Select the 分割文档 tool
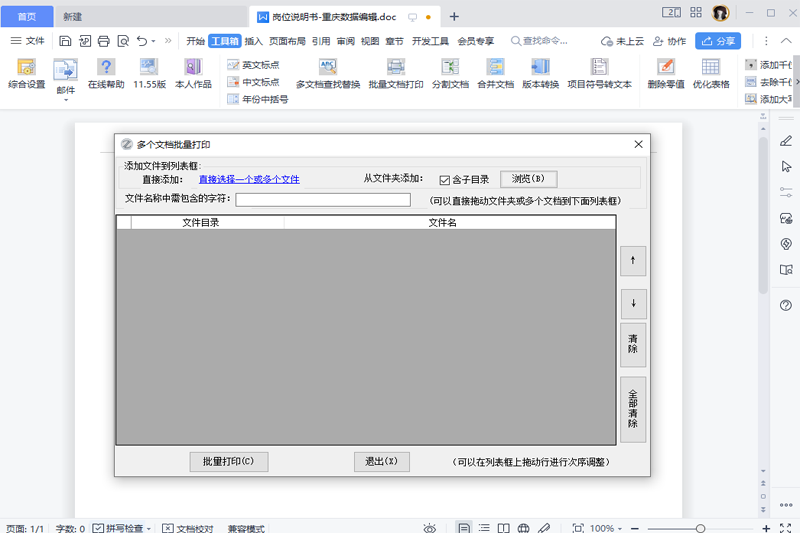 tap(450, 68)
